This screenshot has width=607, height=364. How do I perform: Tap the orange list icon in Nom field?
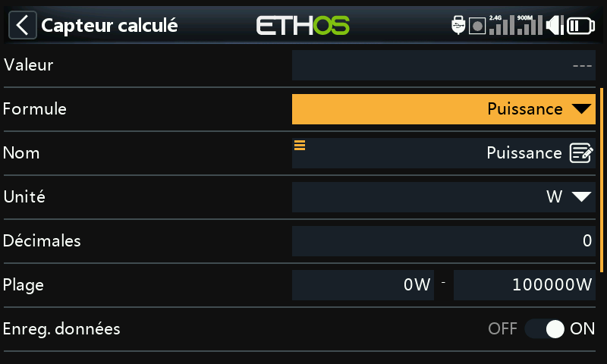300,145
